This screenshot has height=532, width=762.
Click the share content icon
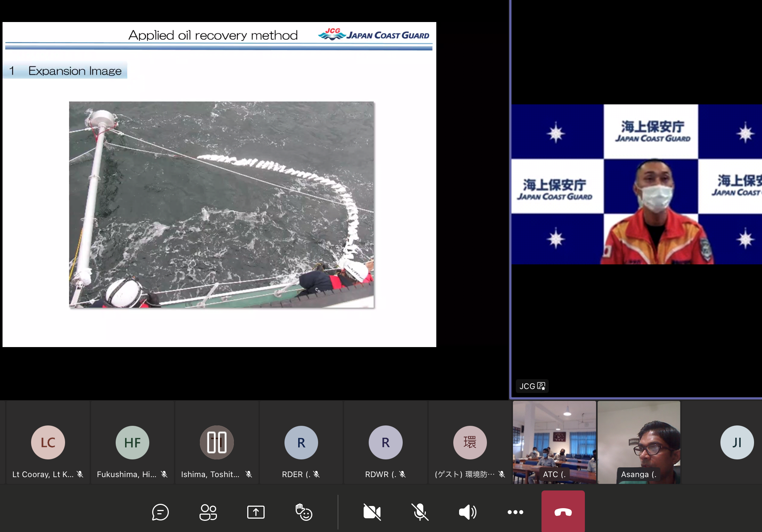[256, 512]
